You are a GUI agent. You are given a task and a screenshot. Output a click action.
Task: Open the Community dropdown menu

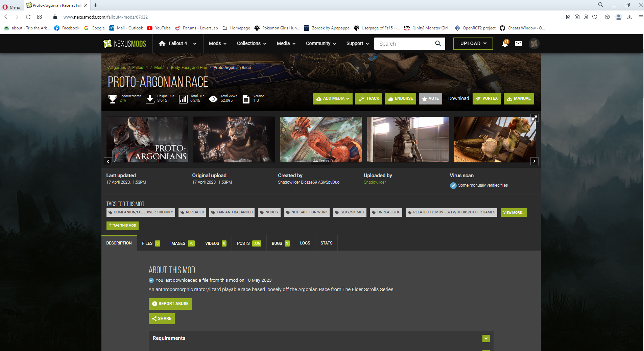pos(321,44)
